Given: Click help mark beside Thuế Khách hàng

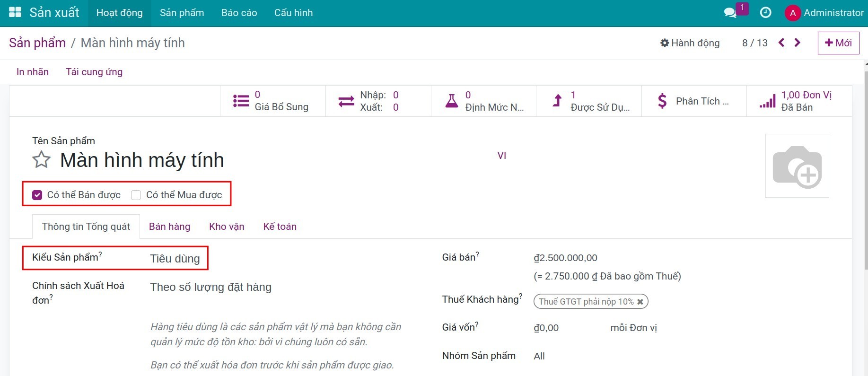Looking at the screenshot, I should click(x=521, y=296).
